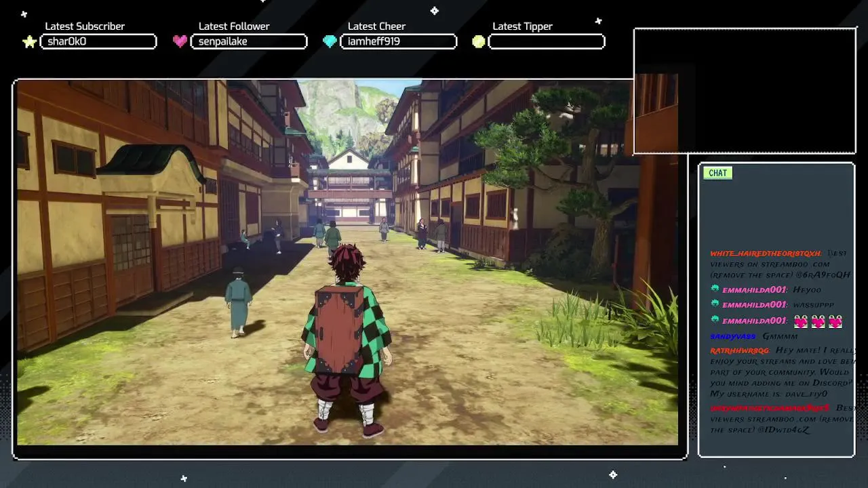Click the "Latest Subscriber" label

click(x=85, y=26)
